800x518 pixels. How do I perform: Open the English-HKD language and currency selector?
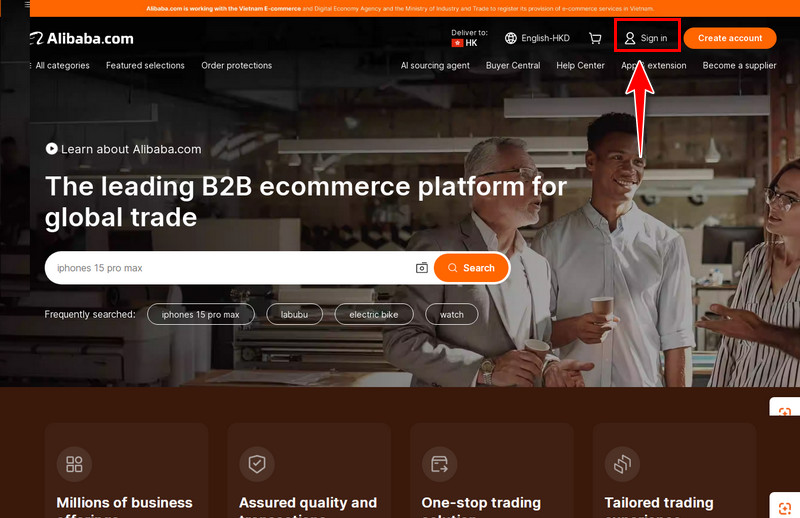[x=537, y=38]
